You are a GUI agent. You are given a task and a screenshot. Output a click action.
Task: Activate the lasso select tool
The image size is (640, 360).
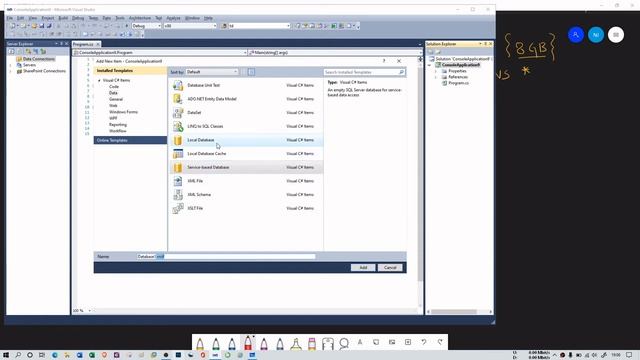point(344,343)
